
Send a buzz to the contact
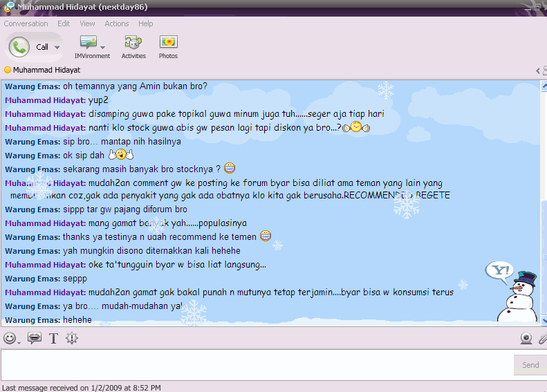[72, 338]
